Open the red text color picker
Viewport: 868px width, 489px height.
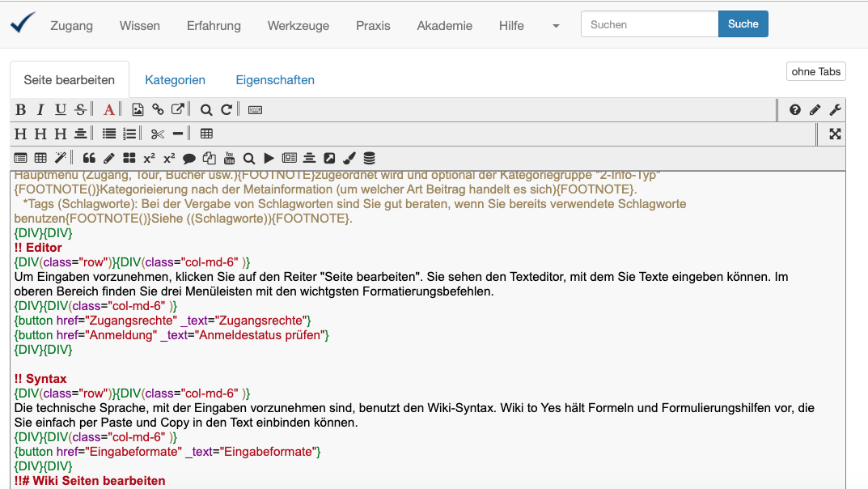pos(109,110)
